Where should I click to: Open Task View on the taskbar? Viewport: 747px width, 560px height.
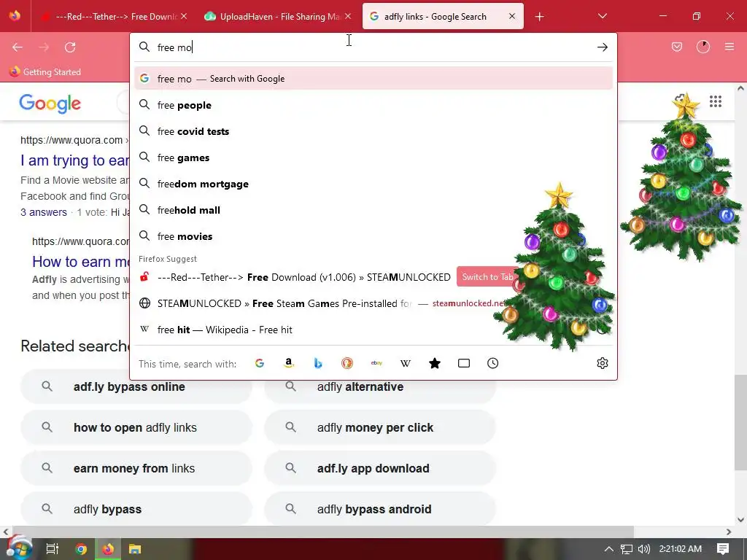click(52, 549)
